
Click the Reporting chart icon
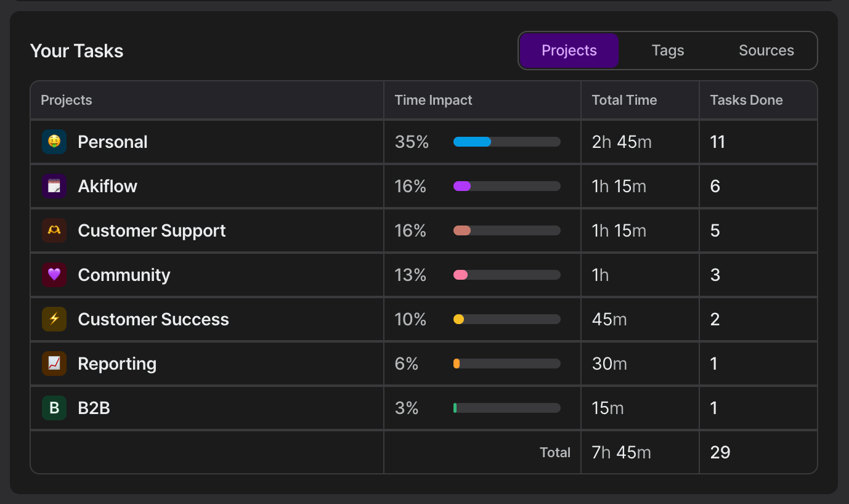[x=54, y=364]
